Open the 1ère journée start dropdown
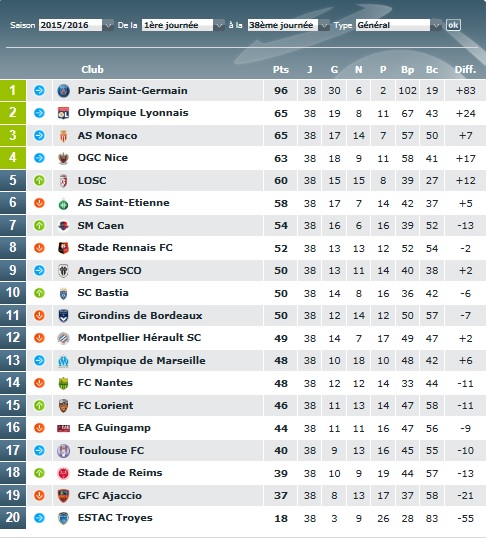 coord(183,25)
